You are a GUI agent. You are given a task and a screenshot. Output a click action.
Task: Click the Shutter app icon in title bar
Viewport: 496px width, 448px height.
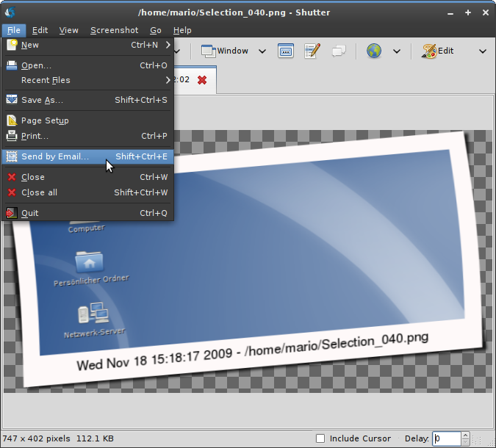point(10,12)
